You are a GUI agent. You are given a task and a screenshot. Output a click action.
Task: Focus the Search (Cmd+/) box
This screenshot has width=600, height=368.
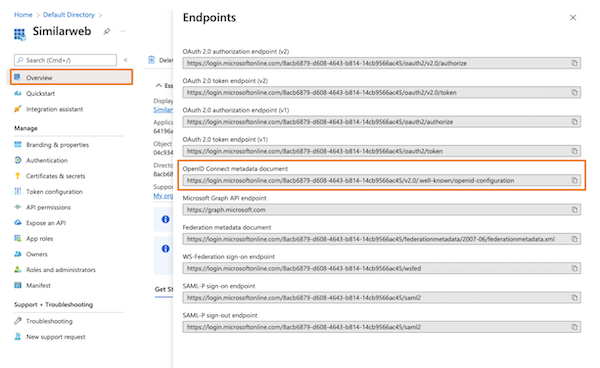pos(65,60)
